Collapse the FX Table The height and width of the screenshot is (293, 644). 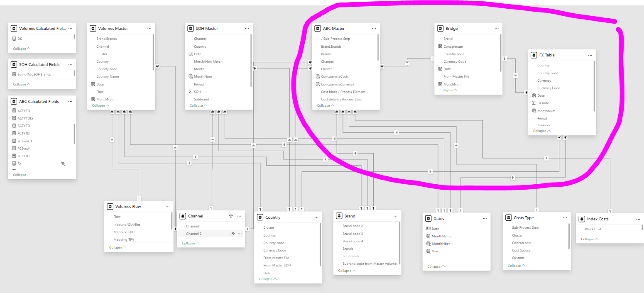(x=541, y=131)
